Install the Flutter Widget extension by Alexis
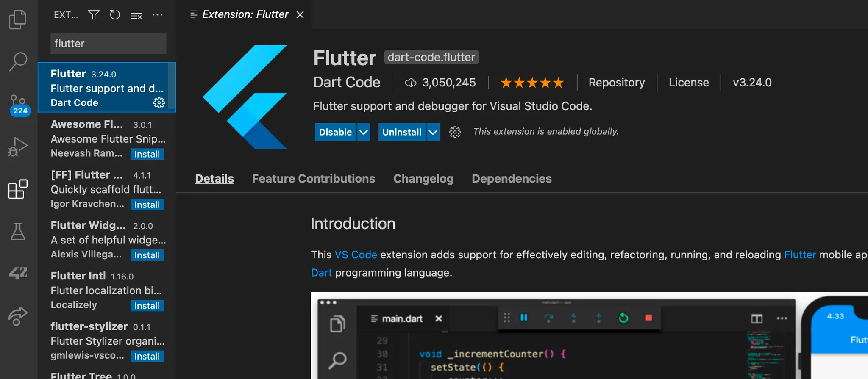Image resolution: width=868 pixels, height=379 pixels. pos(147,255)
